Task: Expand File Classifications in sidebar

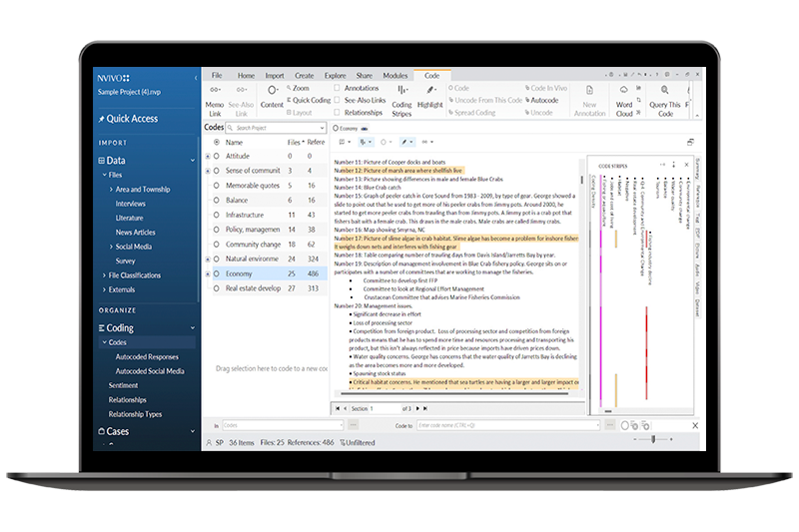Action: tap(105, 275)
